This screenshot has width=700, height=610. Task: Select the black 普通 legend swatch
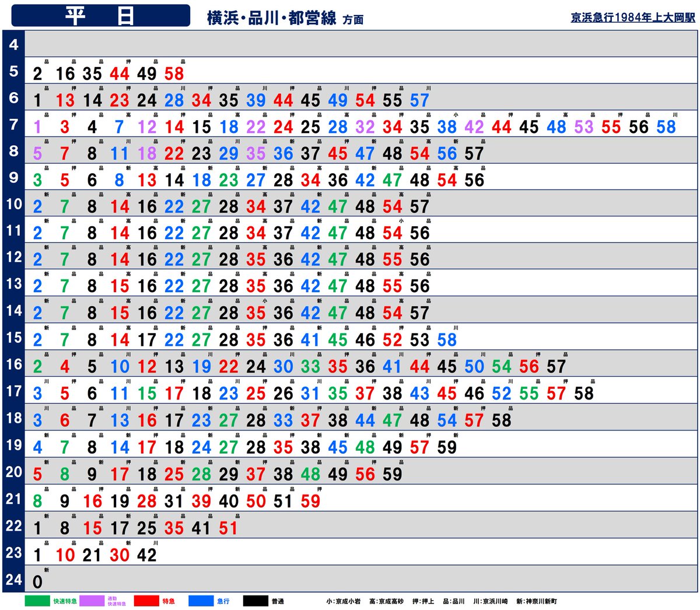256,601
